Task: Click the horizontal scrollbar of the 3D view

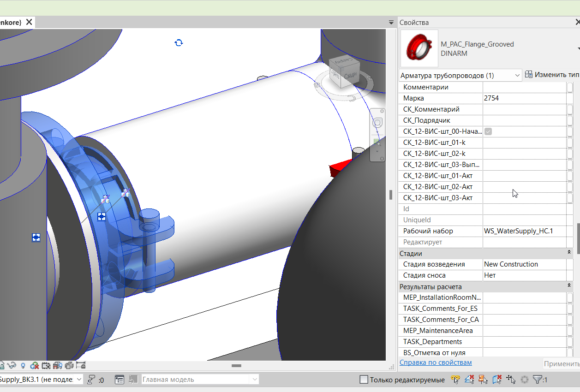Action: click(237, 365)
